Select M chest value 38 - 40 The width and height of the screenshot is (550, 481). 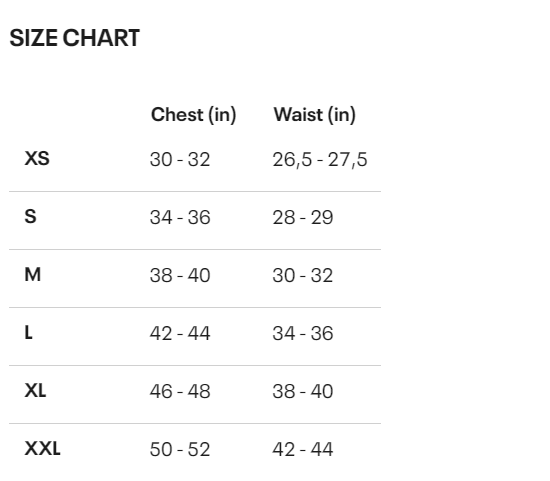[180, 275]
